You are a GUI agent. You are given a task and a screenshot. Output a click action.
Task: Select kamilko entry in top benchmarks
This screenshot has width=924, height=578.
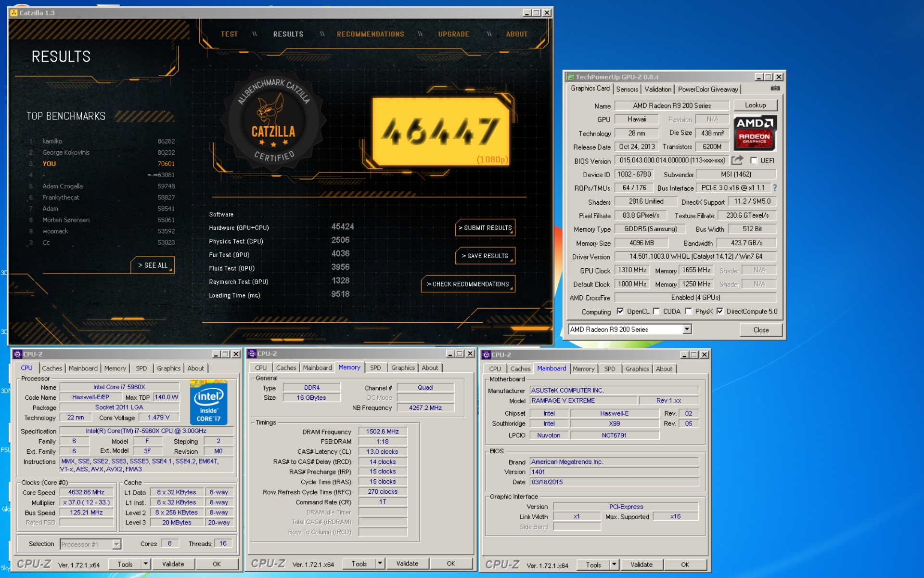tap(101, 141)
